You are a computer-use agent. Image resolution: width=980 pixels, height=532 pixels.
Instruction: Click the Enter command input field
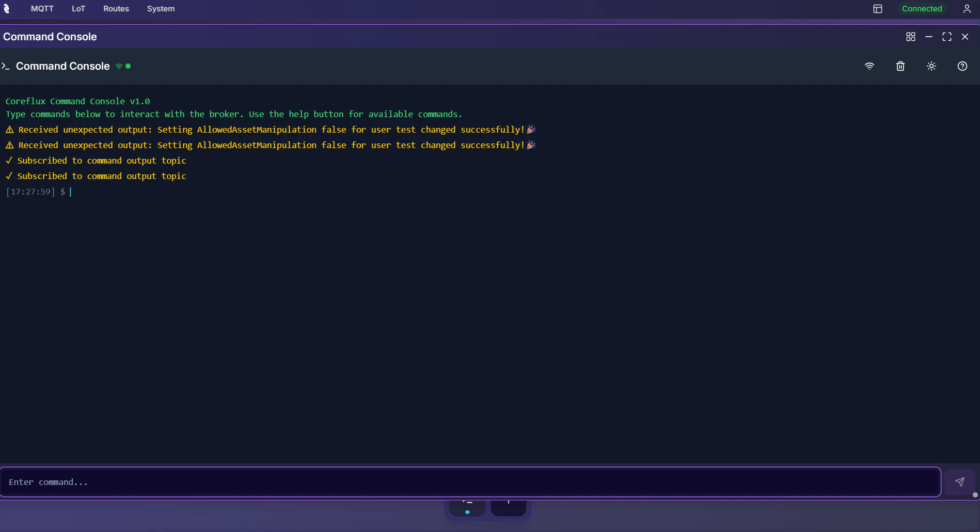coord(310,482)
